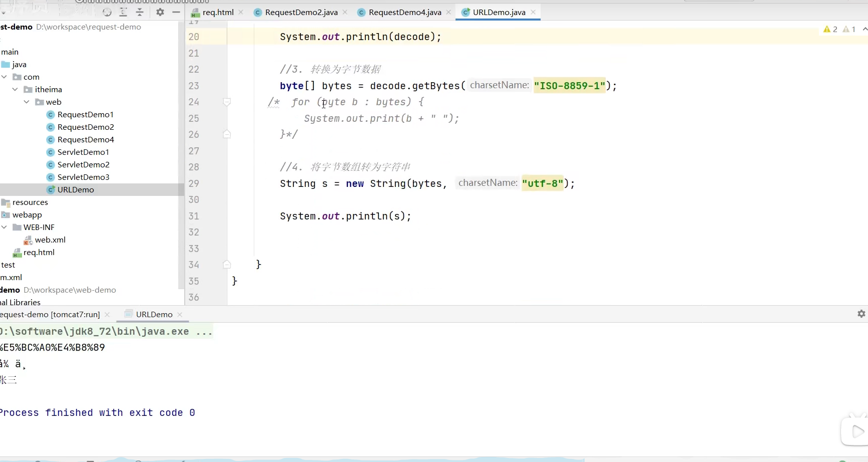This screenshot has height=462, width=868.
Task: Click the WEB-INF folder label
Action: pos(39,227)
